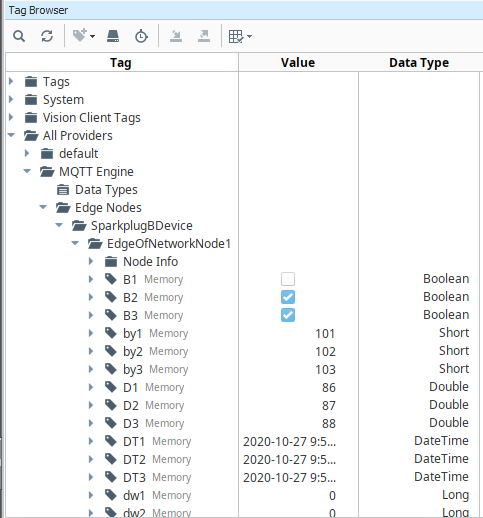
Task: Click the tag groups clock icon
Action: pyautogui.click(x=141, y=36)
